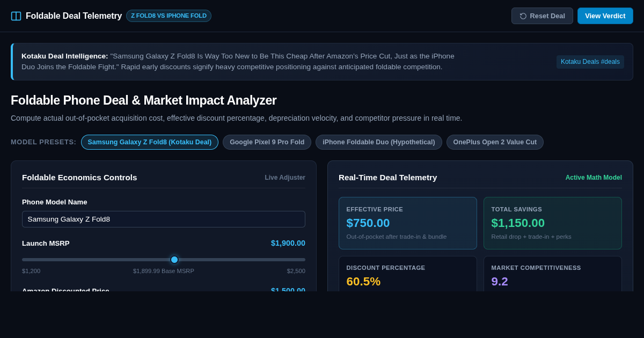Select the Google Pixel 9 Pro Fold preset
Viewport: 644px width, 338px height.
pyautogui.click(x=267, y=142)
